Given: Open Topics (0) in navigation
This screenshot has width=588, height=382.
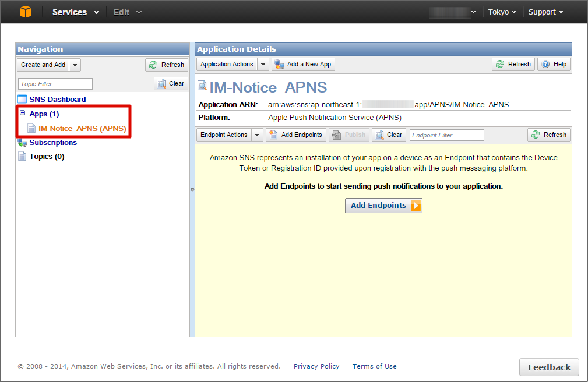Looking at the screenshot, I should (47, 157).
